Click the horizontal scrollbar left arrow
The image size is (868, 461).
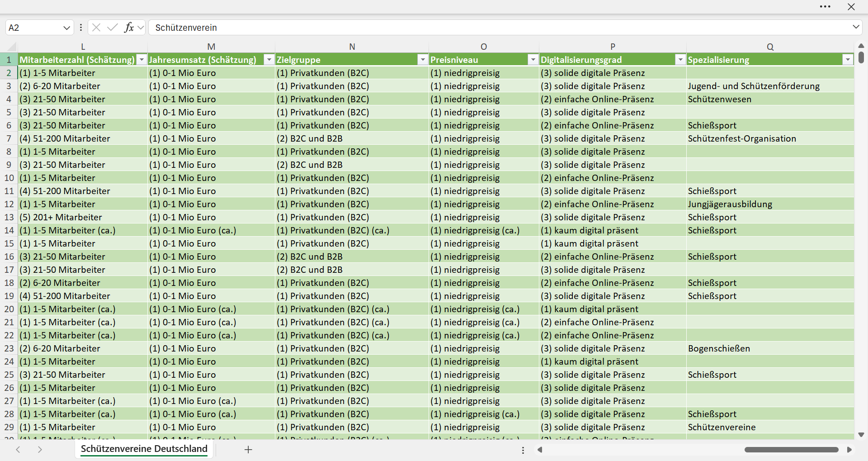coord(539,450)
